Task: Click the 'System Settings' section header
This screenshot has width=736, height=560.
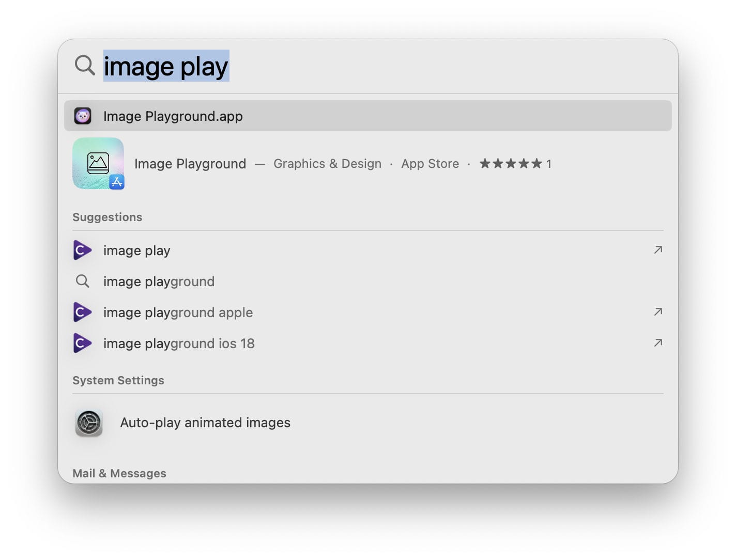Action: coord(118,380)
